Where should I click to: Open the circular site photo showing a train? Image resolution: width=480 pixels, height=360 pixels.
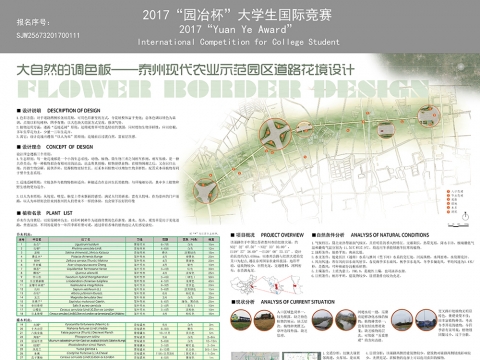241,320
